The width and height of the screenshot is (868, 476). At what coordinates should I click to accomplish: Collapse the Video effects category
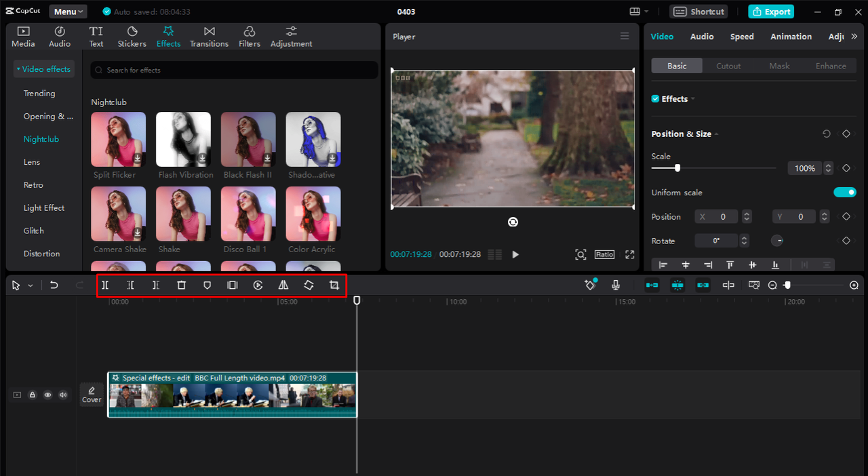(43, 69)
